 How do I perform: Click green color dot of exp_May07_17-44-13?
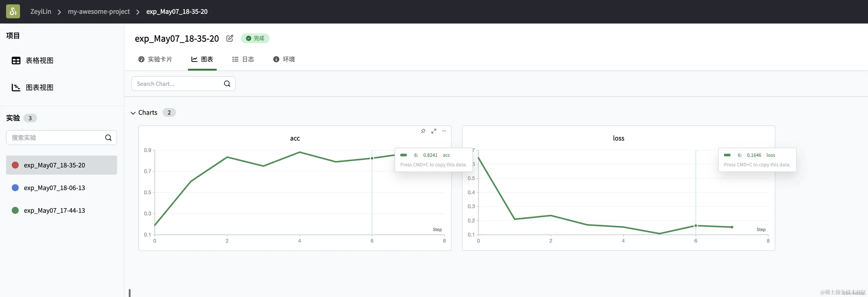[x=15, y=210]
